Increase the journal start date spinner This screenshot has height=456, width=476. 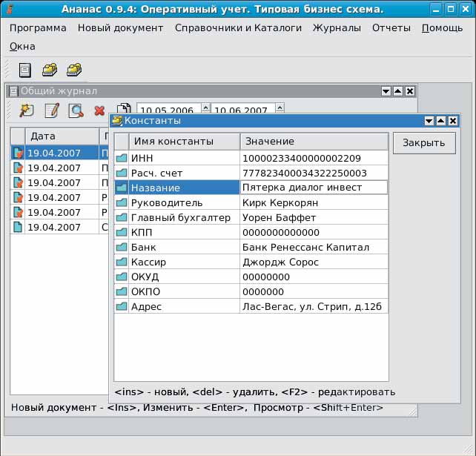(206, 108)
